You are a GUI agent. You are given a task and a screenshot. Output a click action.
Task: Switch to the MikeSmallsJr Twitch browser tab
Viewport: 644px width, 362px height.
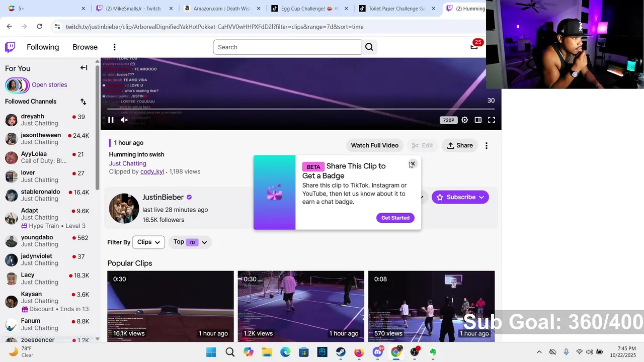click(x=135, y=9)
